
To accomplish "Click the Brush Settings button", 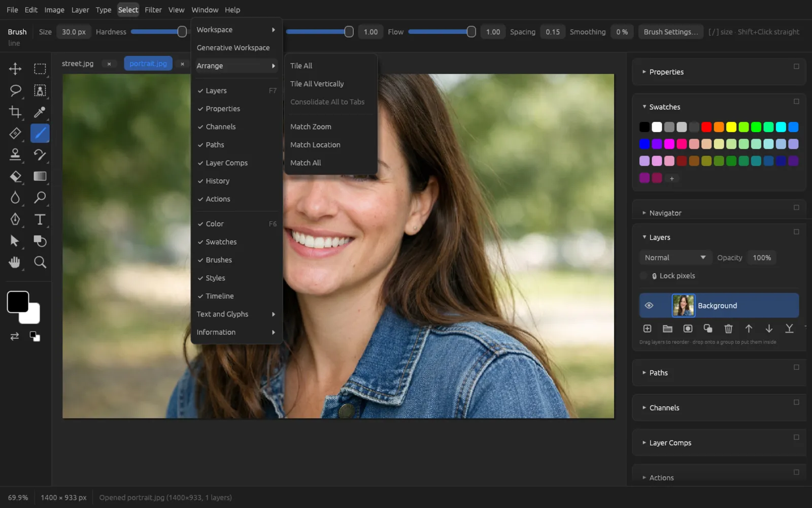I will point(671,32).
